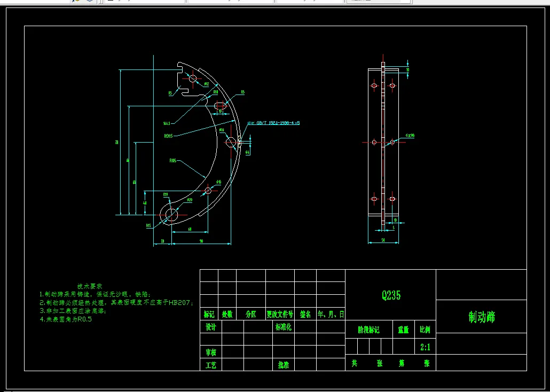Click the 重量 label cell
Image resolution: width=550 pixels, height=392 pixels.
pos(403,330)
